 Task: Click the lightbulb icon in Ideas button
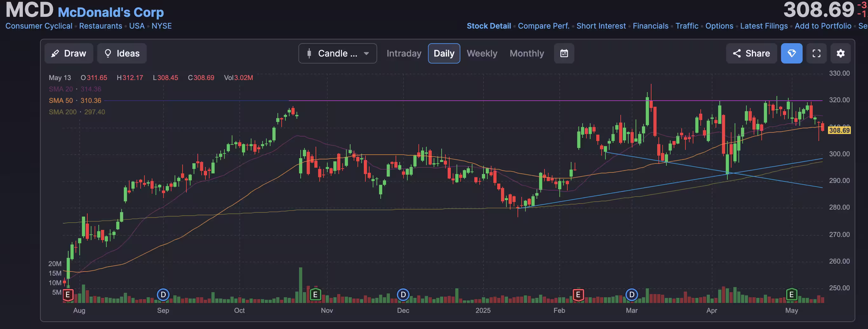[x=108, y=53]
